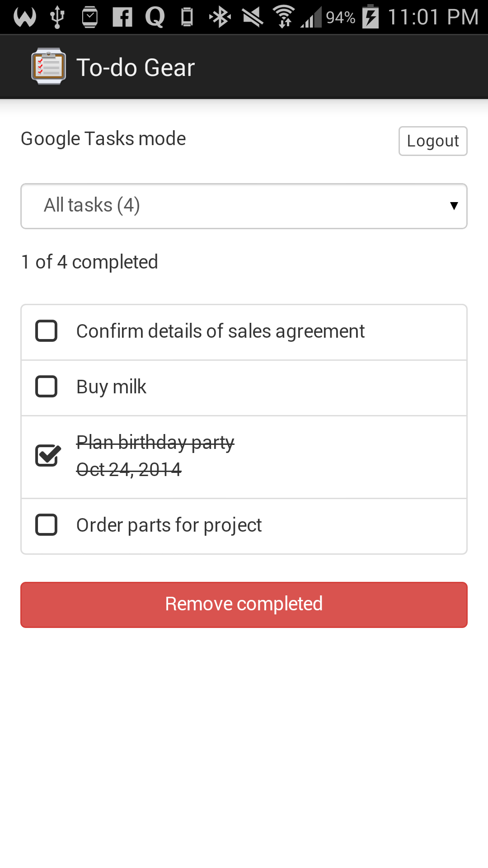Tap the muted sound status icon
This screenshot has width=488, height=868.
click(253, 18)
